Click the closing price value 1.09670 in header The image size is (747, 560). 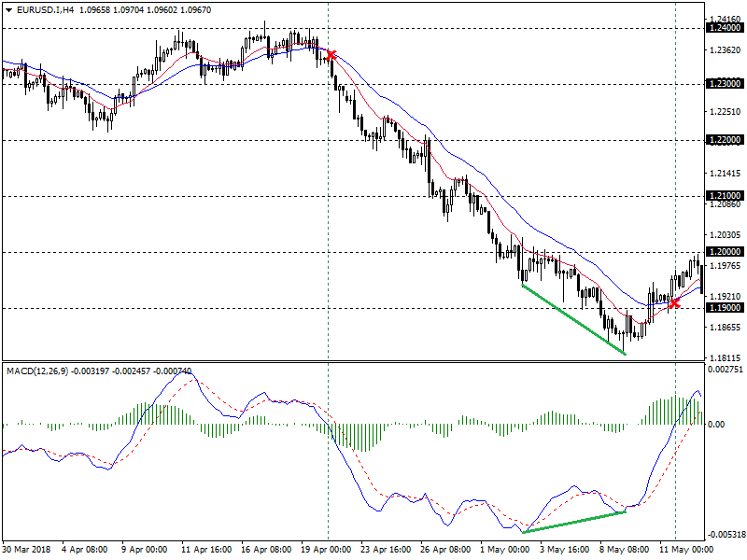pyautogui.click(x=195, y=10)
